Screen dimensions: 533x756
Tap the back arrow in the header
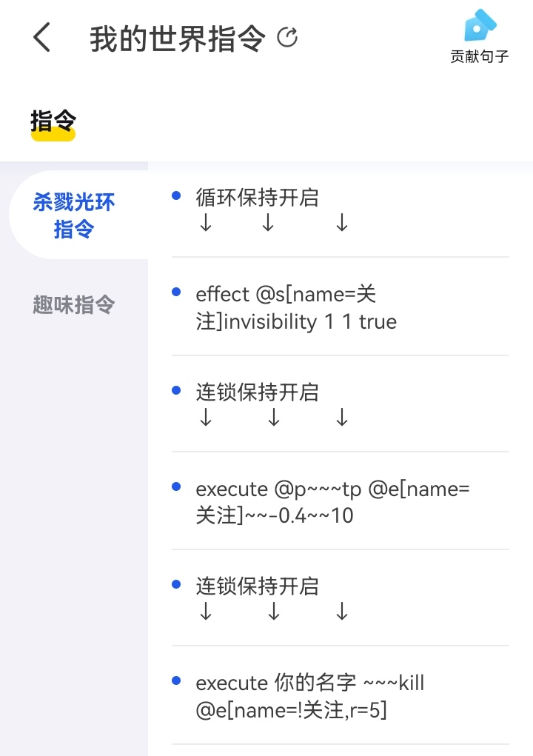click(x=42, y=37)
